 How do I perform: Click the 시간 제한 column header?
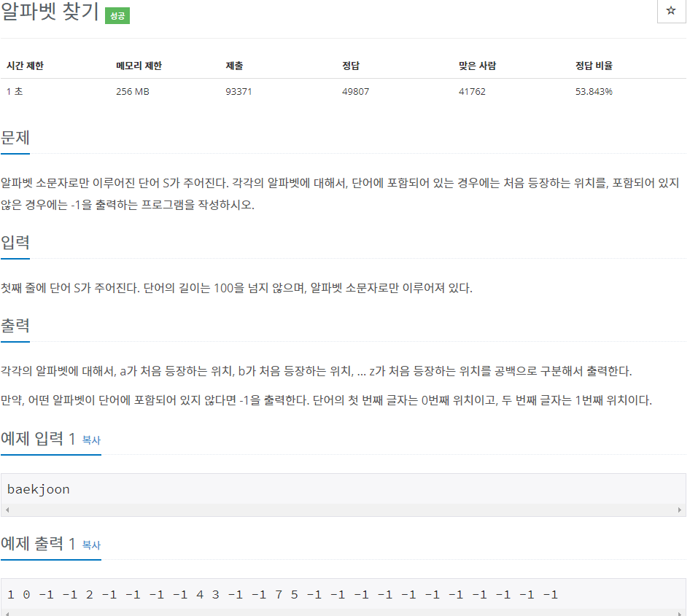point(25,66)
